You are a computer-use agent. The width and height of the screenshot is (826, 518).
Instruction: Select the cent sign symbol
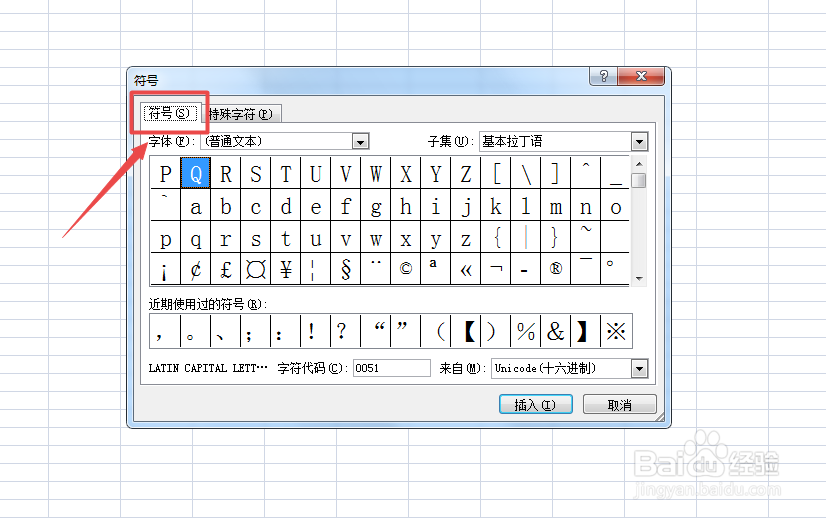pos(195,269)
